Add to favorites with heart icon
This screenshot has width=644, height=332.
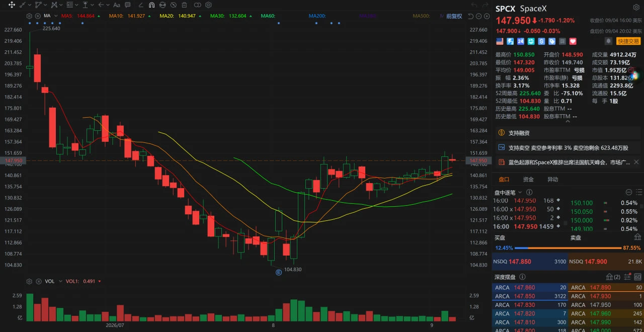click(x=573, y=41)
